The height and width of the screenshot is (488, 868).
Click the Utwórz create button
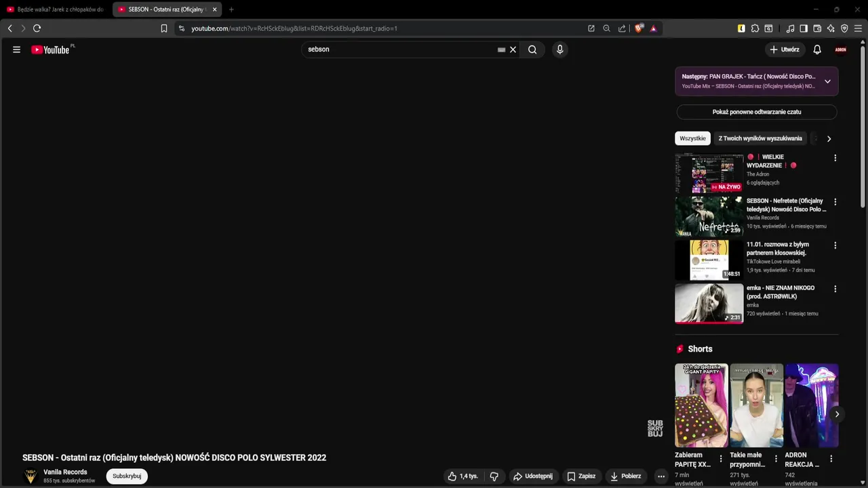tap(785, 49)
